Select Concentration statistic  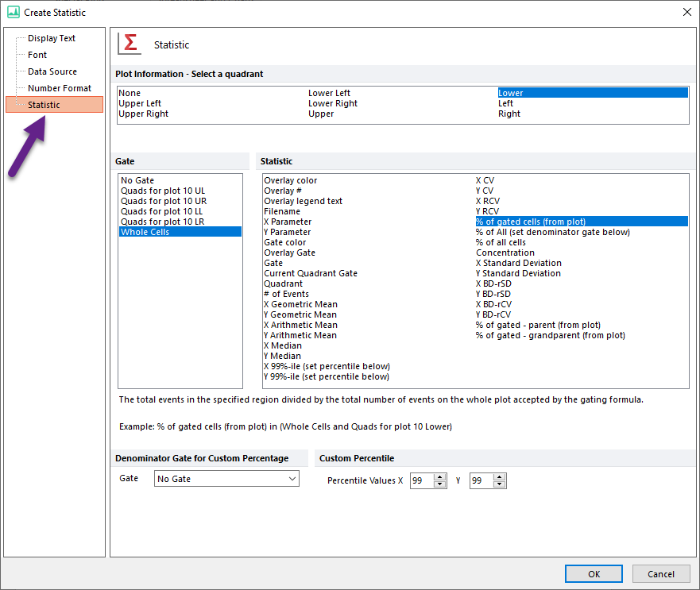tap(505, 253)
